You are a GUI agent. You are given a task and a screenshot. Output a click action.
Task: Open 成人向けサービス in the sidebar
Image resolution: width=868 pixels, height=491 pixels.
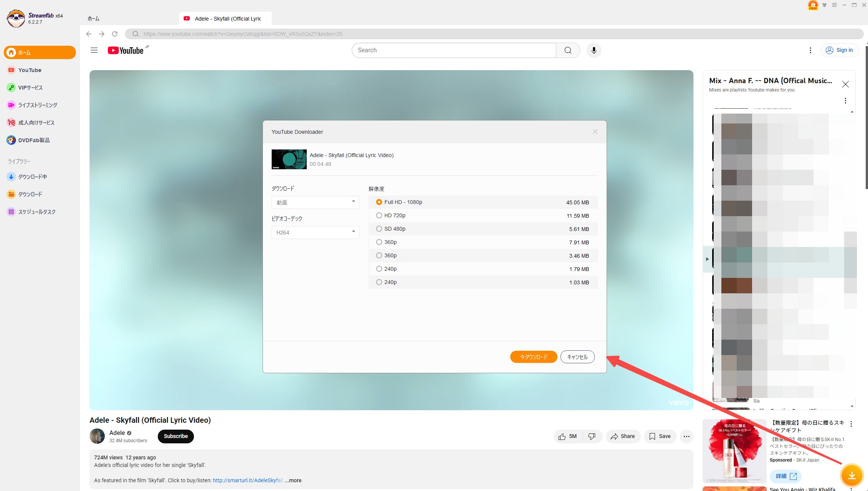[40, 123]
